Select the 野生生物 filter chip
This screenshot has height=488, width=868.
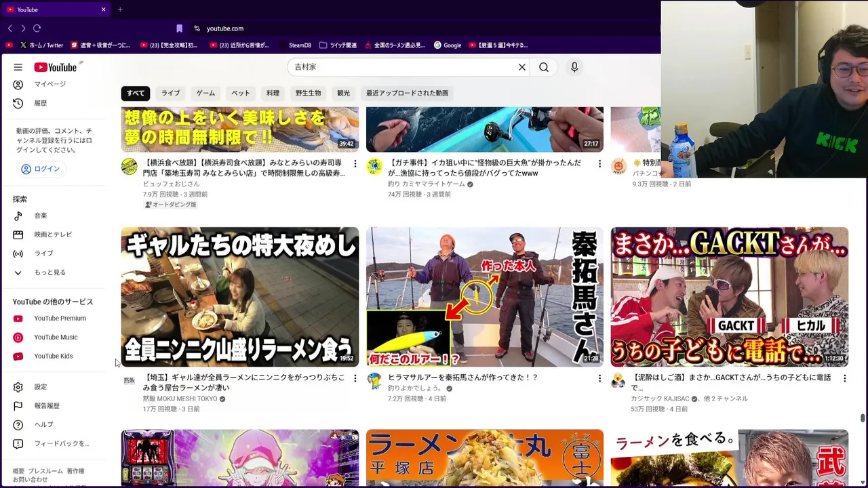point(308,93)
